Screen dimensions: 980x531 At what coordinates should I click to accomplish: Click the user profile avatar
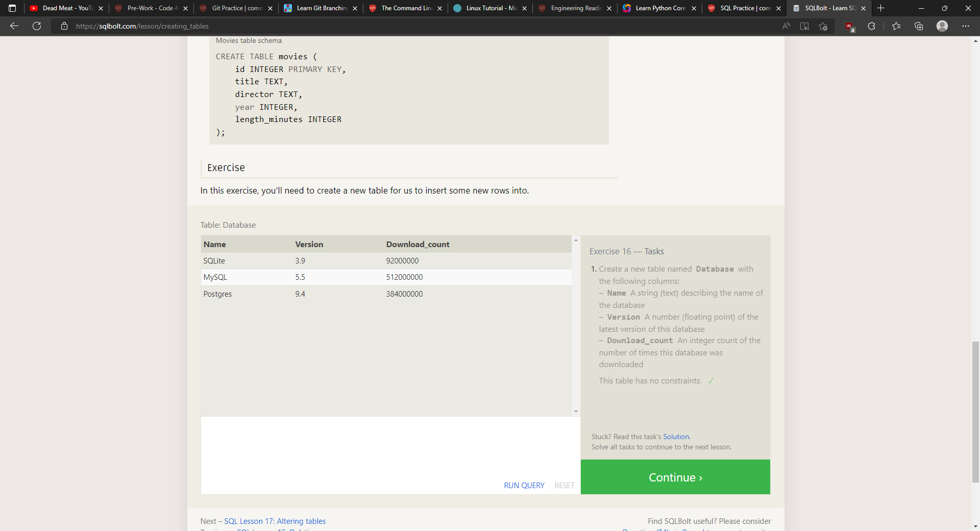coord(942,26)
